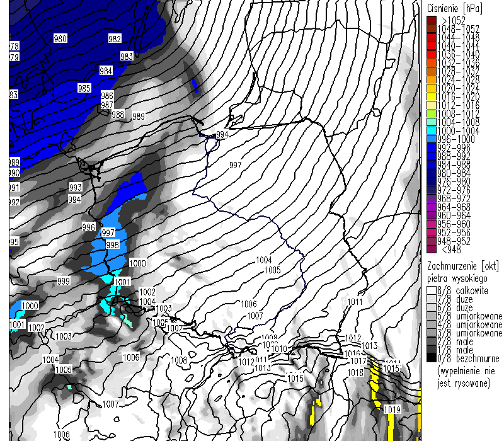504x441 pixels.
Task: Click the Cisnienie [hPa] legend title
Action: coord(454,8)
